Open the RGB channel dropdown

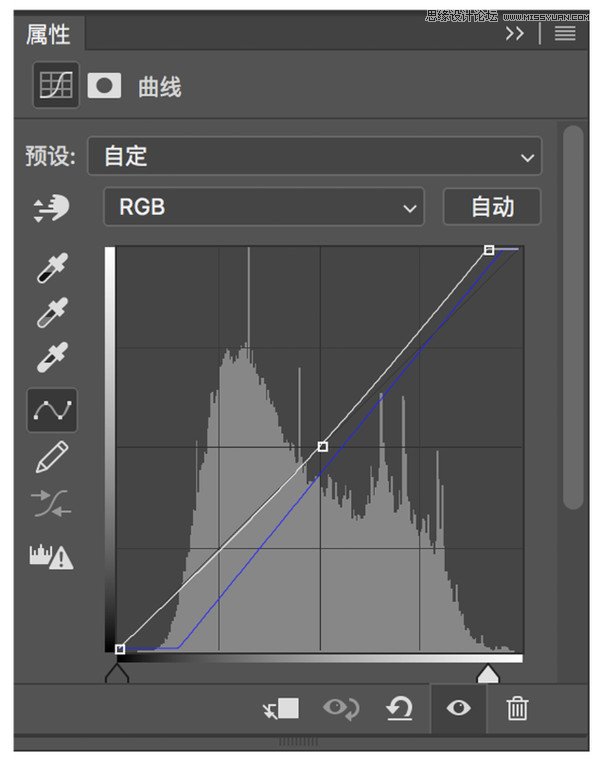tap(264, 207)
